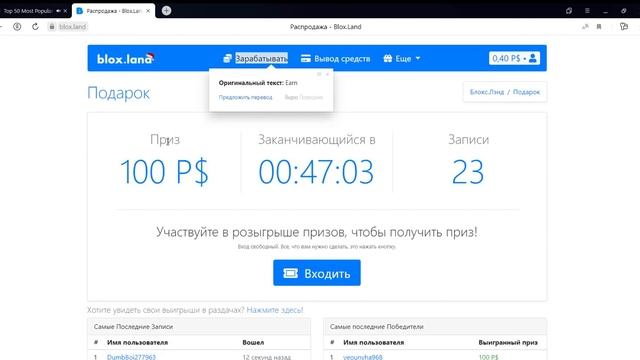Click the Вошел column header

253,342
